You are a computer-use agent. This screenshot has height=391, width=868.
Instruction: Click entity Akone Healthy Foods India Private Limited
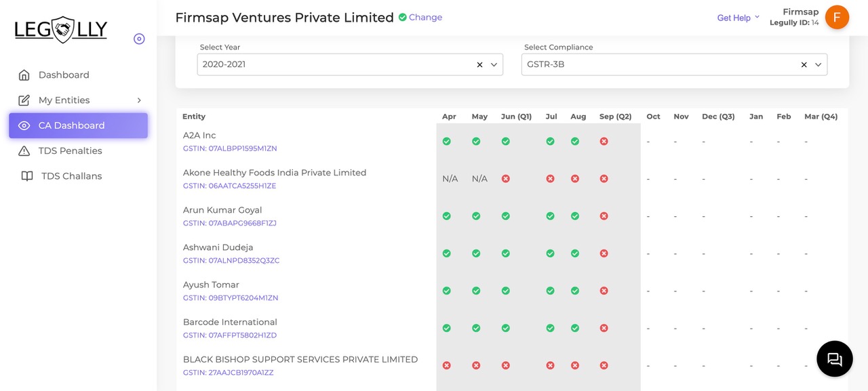coord(275,173)
